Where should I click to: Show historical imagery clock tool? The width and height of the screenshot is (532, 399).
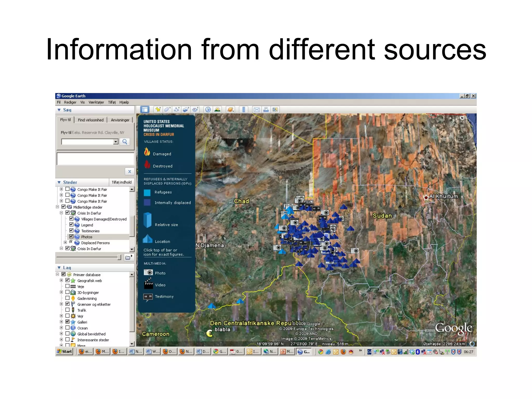(x=208, y=110)
